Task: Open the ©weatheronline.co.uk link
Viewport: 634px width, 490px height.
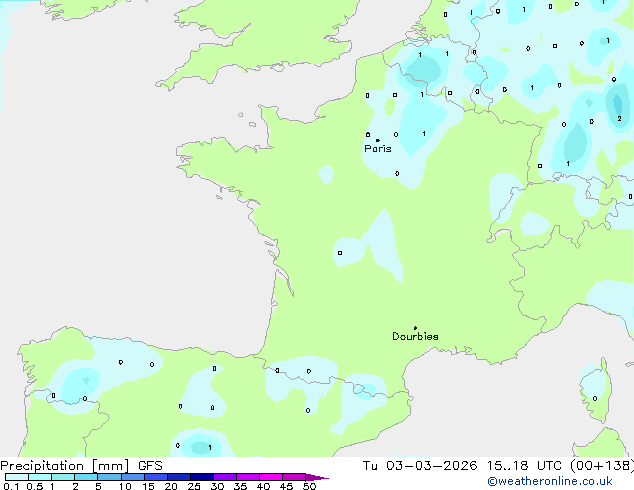Action: [x=550, y=481]
